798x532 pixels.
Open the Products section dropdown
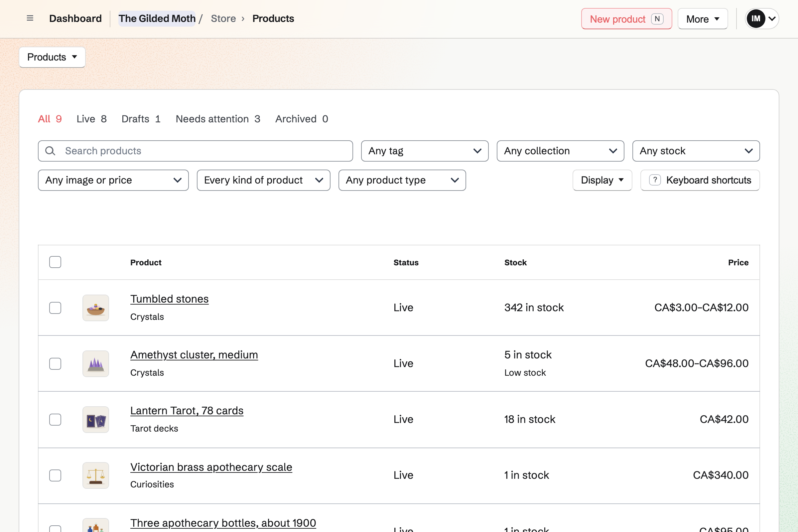52,57
